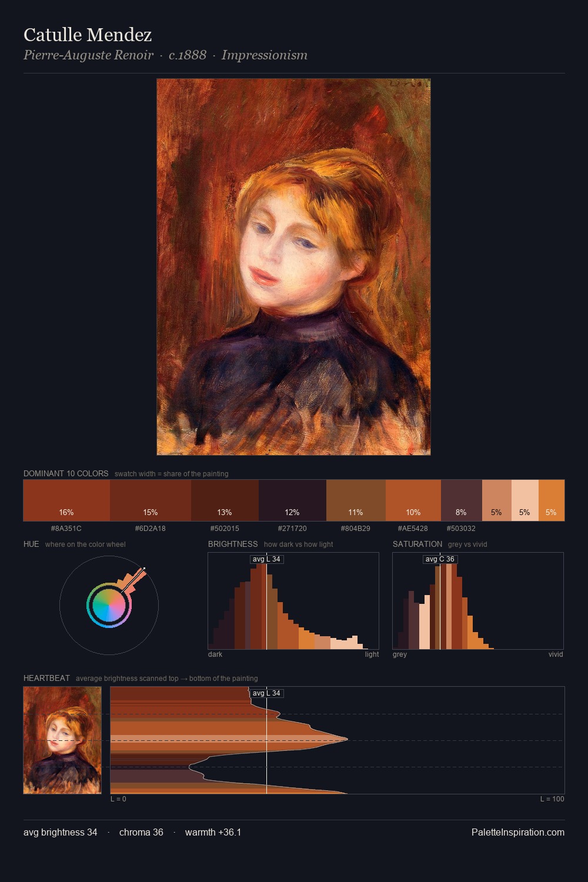Screen dimensions: 588x882
Task: Click the 'BRIGHTNESS' section heading
Action: (233, 544)
